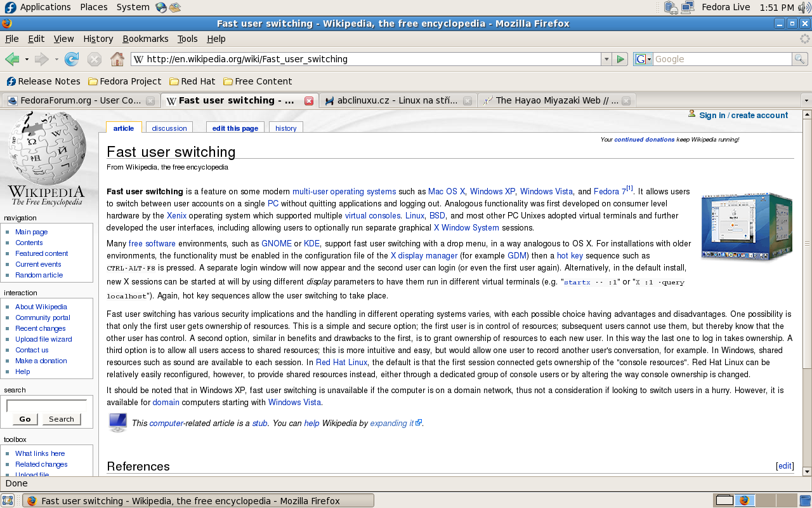
Task: Open the Main page sidebar link
Action: click(32, 232)
